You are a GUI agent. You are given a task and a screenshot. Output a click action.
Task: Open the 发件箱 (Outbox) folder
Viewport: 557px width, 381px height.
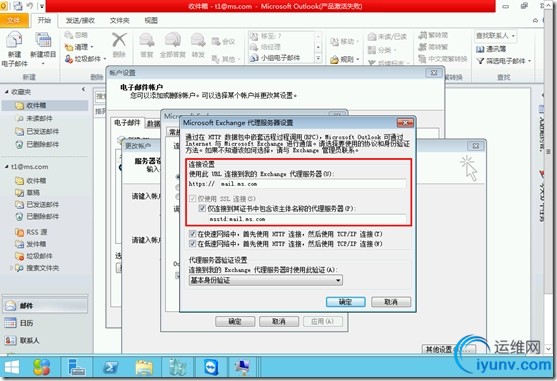(31, 244)
